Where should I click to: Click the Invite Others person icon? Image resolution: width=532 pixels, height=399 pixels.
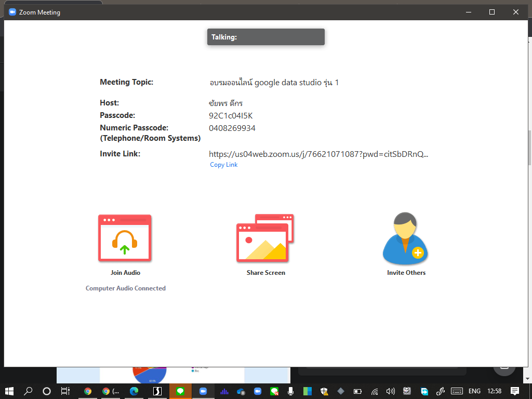(x=405, y=238)
